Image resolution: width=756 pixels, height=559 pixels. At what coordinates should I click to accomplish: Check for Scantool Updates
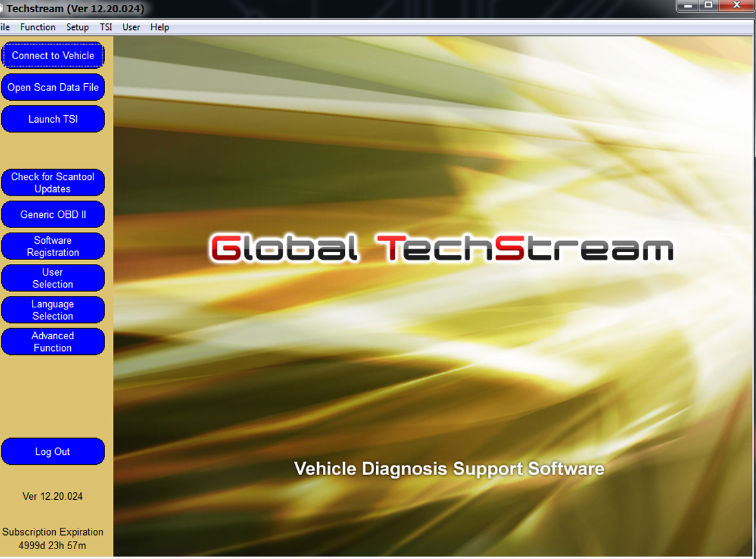pos(53,183)
